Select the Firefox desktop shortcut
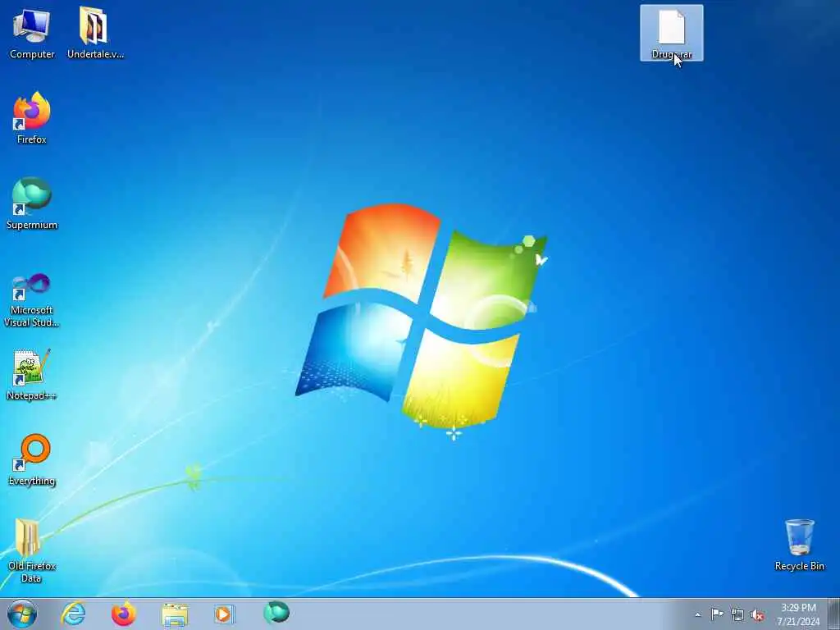Image resolution: width=840 pixels, height=630 pixels. point(32,118)
